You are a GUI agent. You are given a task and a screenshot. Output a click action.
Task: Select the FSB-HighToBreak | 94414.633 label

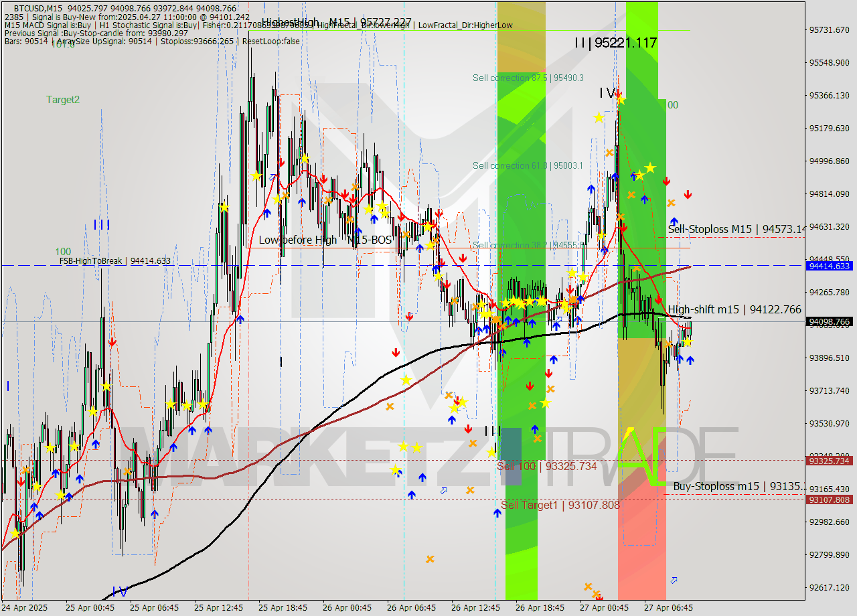coord(115,260)
